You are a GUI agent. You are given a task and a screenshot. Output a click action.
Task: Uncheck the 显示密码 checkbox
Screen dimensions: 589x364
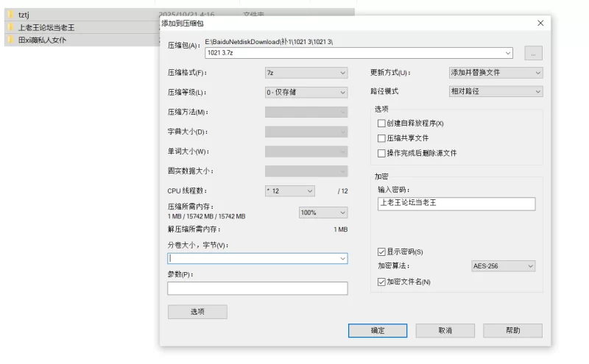coord(381,251)
